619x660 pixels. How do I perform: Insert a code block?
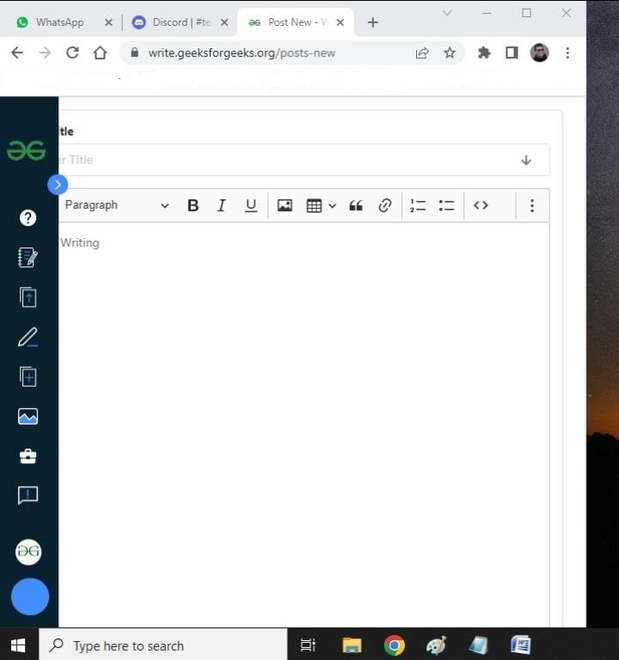coord(481,205)
